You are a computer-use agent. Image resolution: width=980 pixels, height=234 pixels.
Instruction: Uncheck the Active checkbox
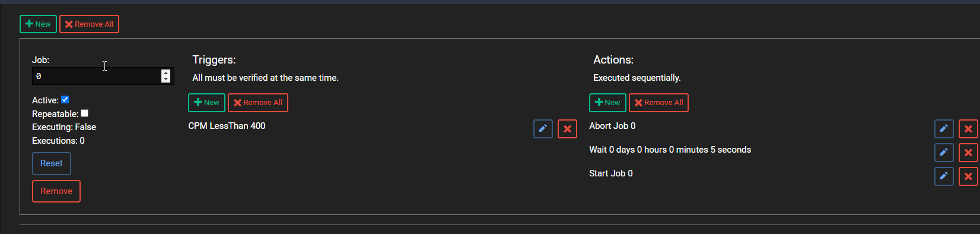(x=65, y=99)
